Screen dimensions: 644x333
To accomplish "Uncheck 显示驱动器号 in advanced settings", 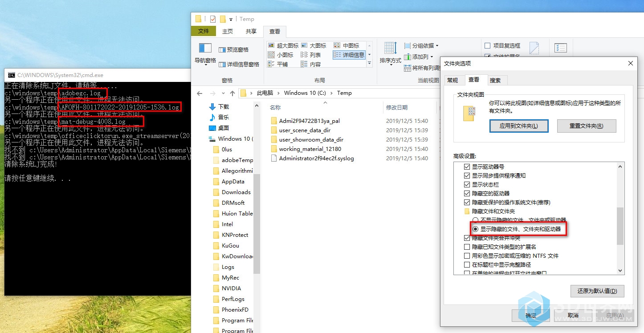I will tap(467, 166).
